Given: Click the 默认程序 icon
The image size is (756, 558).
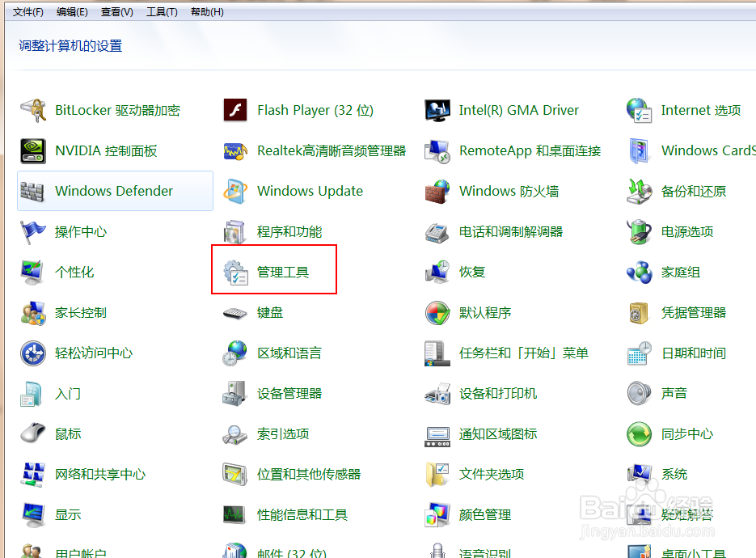Looking at the screenshot, I should pyautogui.click(x=437, y=313).
